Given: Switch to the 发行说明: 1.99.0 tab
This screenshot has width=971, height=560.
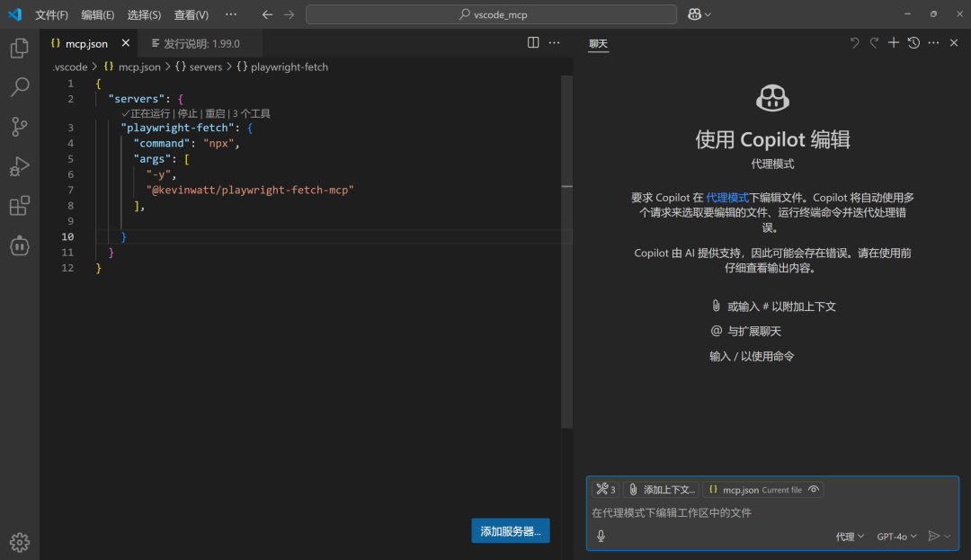Looking at the screenshot, I should point(200,43).
